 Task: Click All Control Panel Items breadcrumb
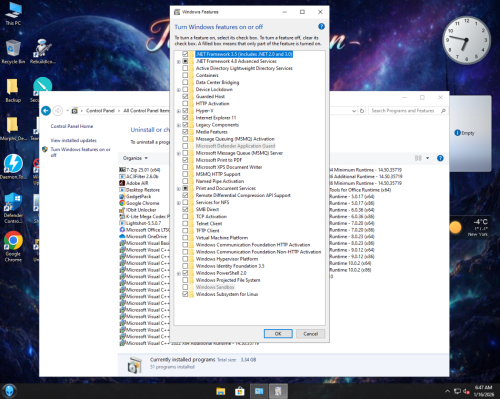pyautogui.click(x=146, y=111)
